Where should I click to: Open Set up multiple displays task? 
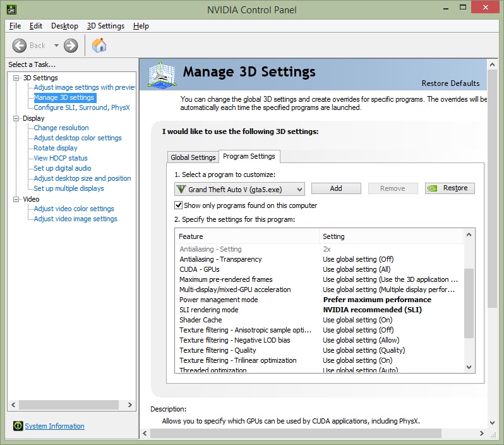click(69, 188)
